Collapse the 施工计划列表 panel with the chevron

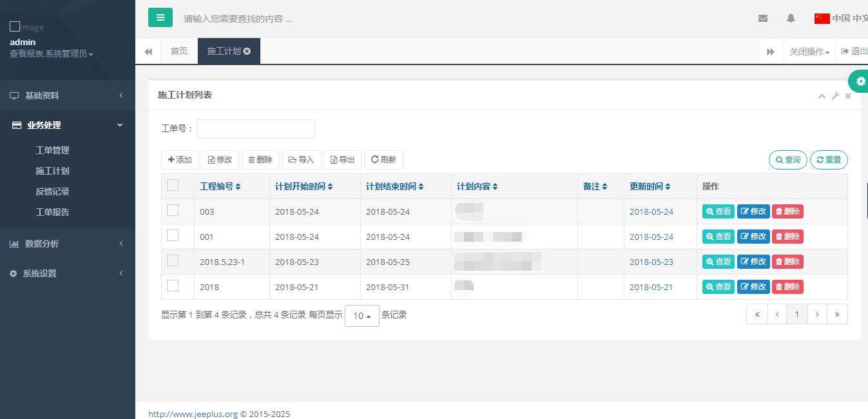(822, 96)
